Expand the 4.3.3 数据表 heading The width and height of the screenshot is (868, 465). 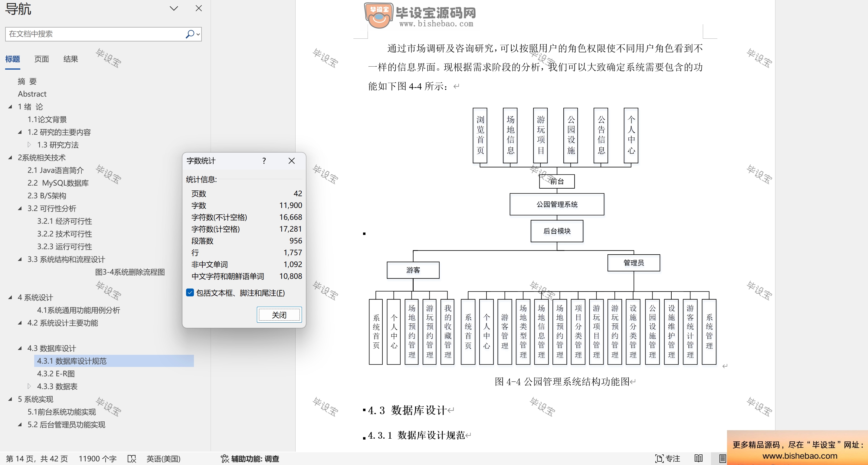[x=29, y=386]
